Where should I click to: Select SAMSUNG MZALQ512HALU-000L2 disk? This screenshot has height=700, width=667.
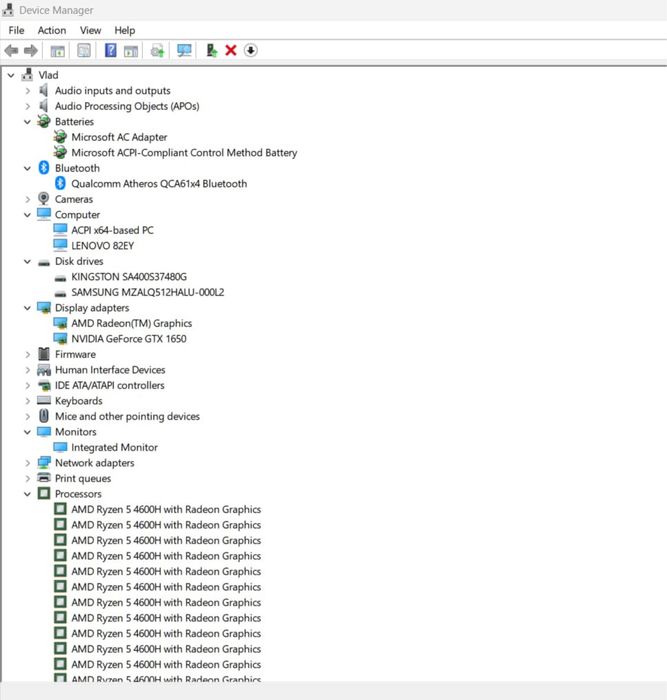point(148,292)
